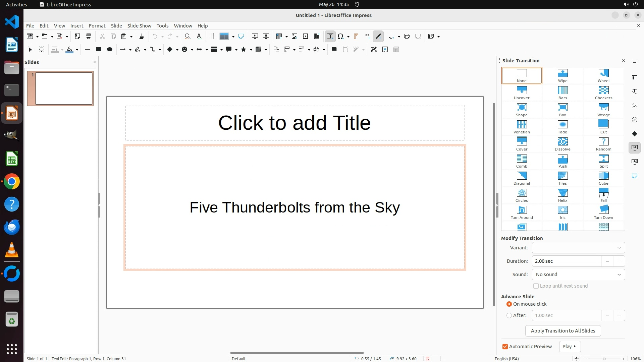Select the Wheel slide transition
Viewport: 644px width, 362px height.
[x=603, y=75]
